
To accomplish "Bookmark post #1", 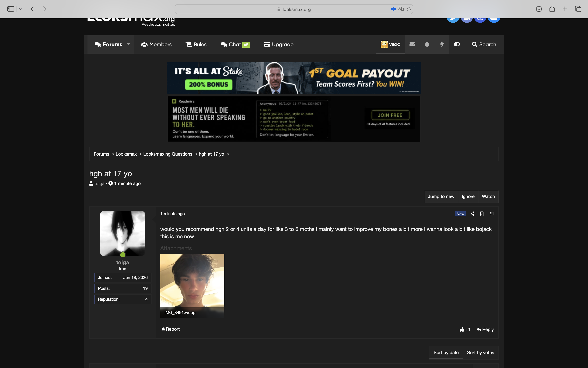I will (482, 214).
